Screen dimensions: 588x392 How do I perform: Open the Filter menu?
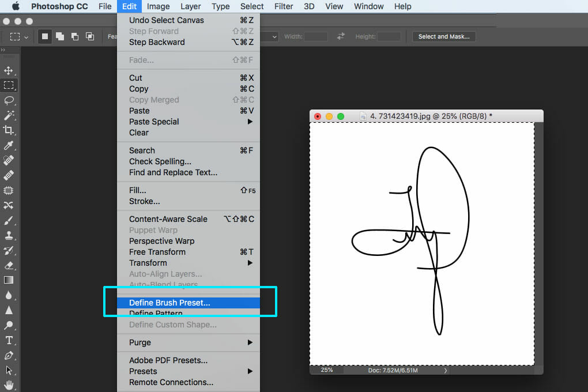tap(284, 6)
